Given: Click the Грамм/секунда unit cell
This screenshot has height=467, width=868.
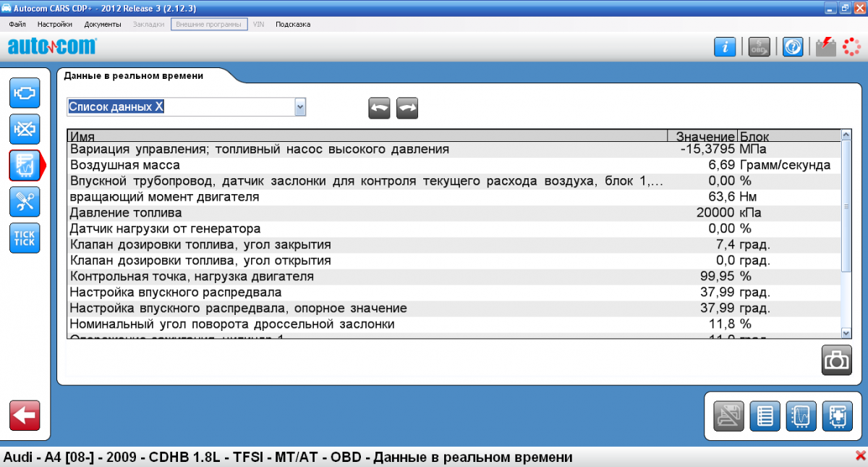Looking at the screenshot, I should point(785,165).
